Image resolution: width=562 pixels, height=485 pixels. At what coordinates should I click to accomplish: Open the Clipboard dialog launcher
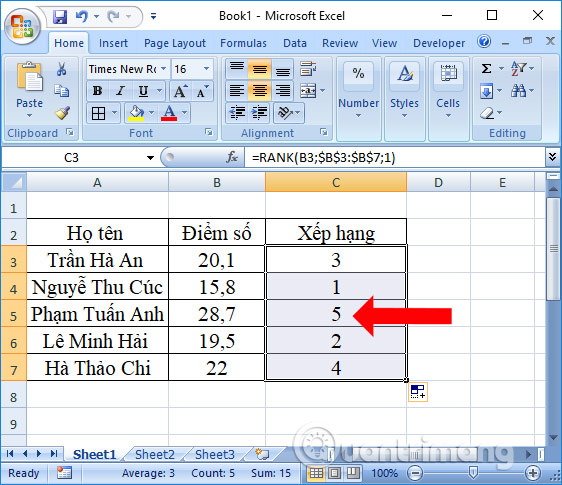point(70,133)
